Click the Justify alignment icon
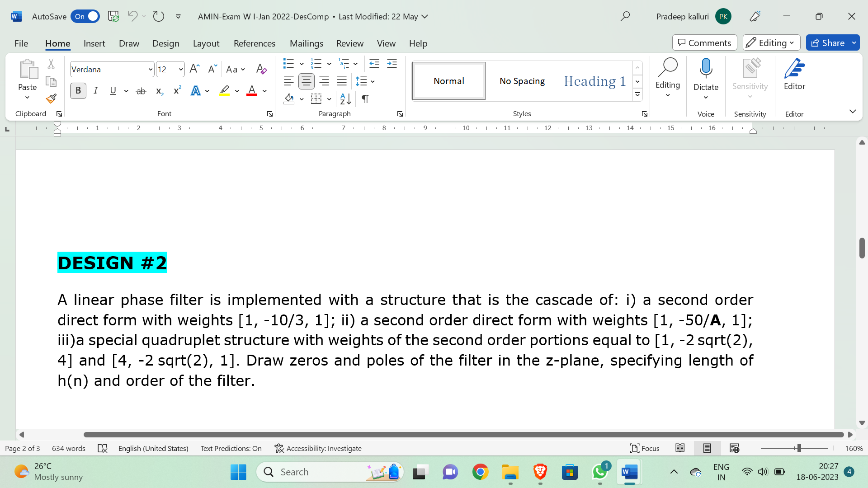868x488 pixels. 342,81
